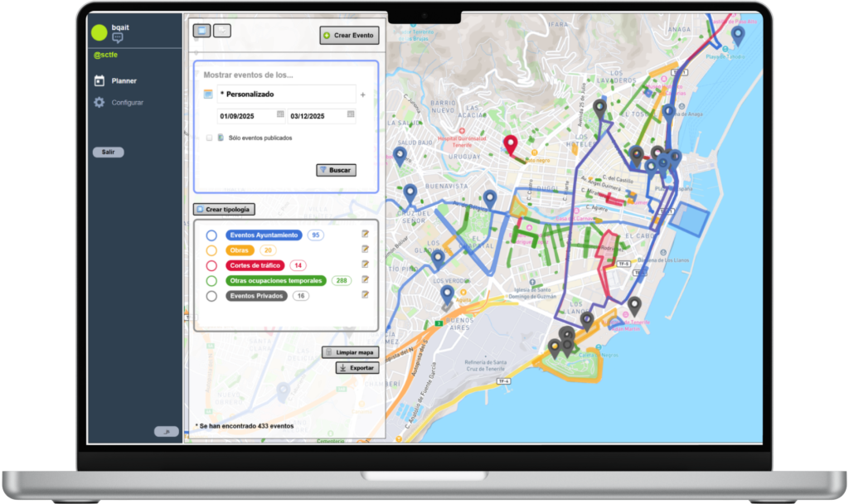This screenshot has width=849, height=504.
Task: Open Planner in the sidebar
Action: [x=124, y=80]
